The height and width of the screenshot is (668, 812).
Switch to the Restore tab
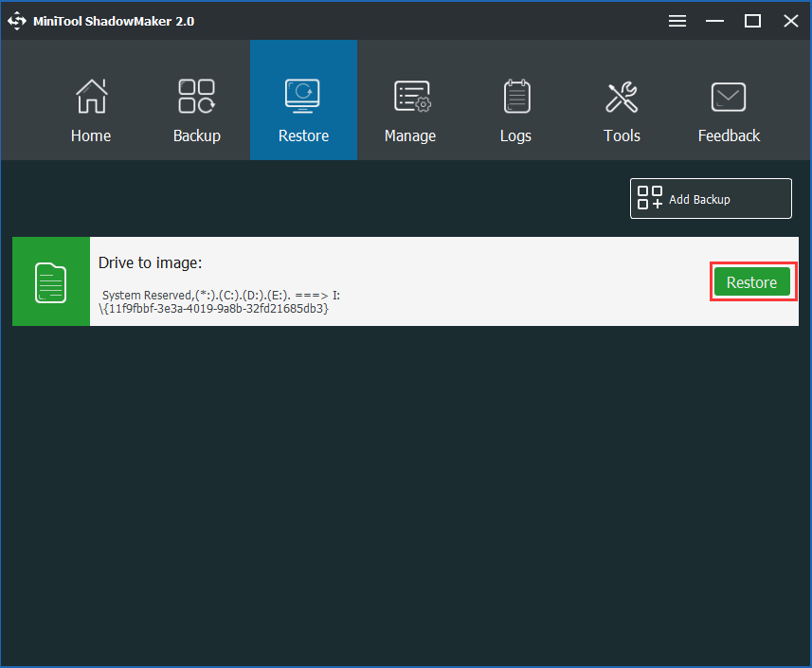tap(303, 135)
